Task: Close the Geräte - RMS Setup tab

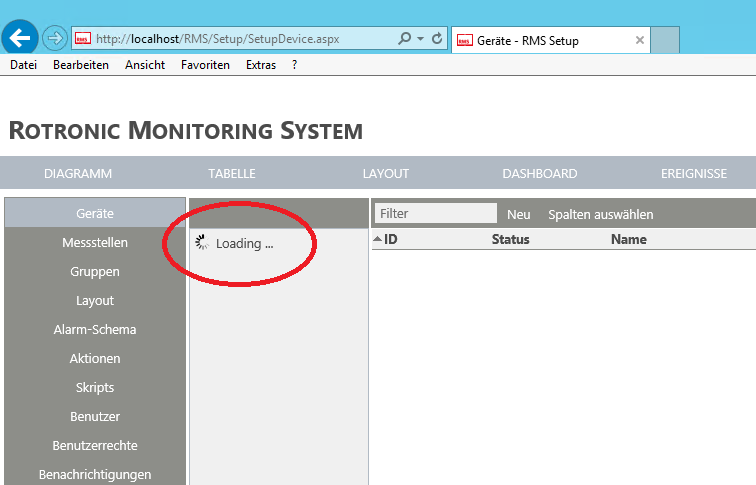Action: coord(639,40)
